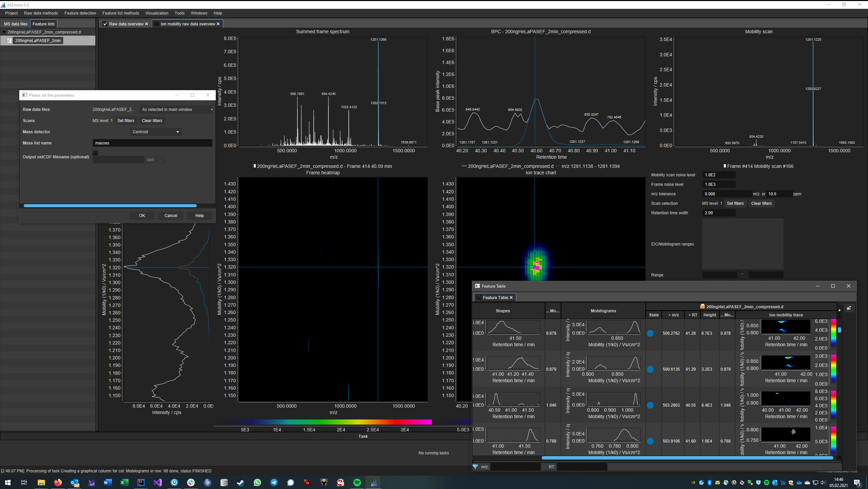Image resolution: width=868 pixels, height=489 pixels.
Task: Click Clear filters beside Scan selection
Action: coord(761,203)
